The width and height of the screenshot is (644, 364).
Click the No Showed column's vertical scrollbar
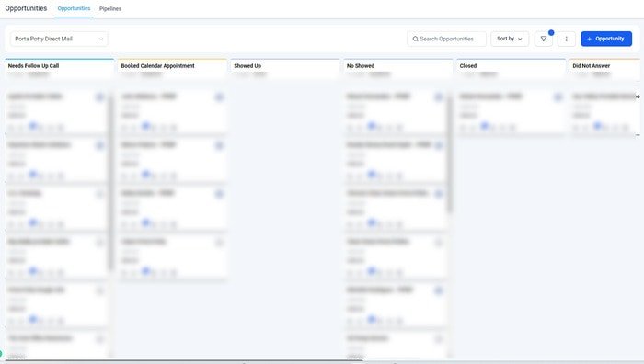[450, 154]
